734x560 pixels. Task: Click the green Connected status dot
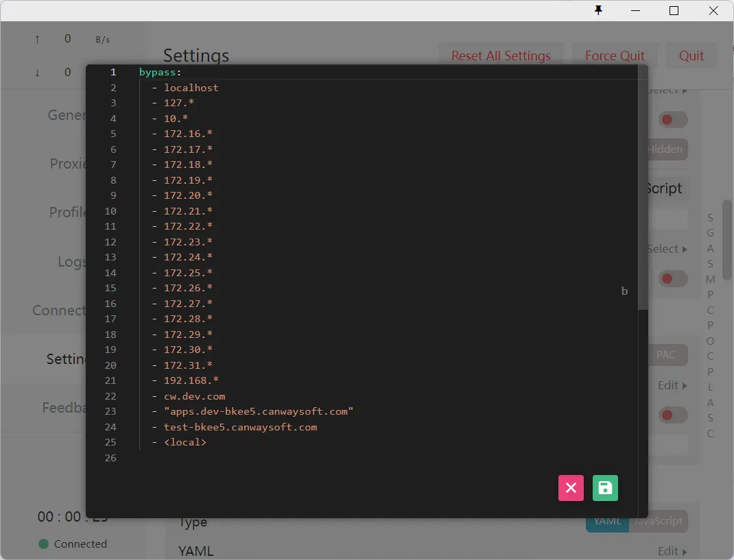tap(44, 544)
